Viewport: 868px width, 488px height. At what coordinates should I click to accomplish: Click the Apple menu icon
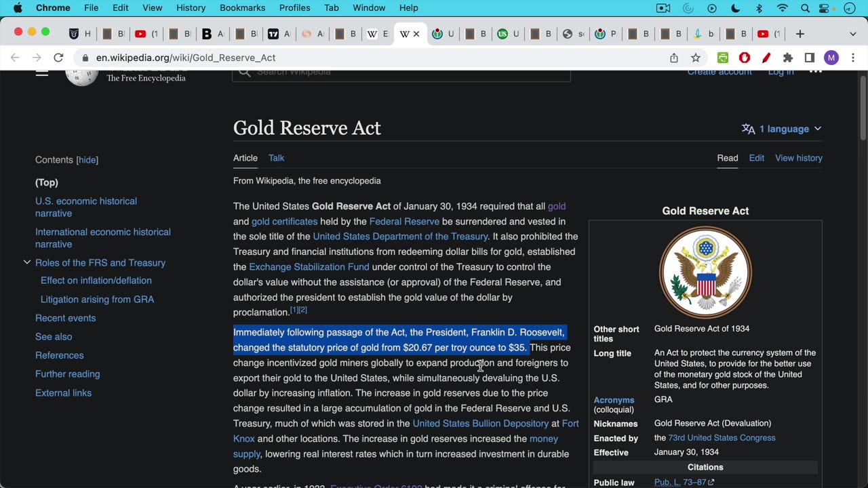(18, 7)
